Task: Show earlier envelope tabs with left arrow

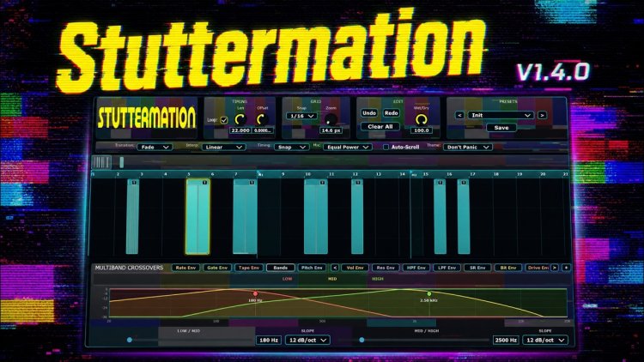Action: pos(335,268)
